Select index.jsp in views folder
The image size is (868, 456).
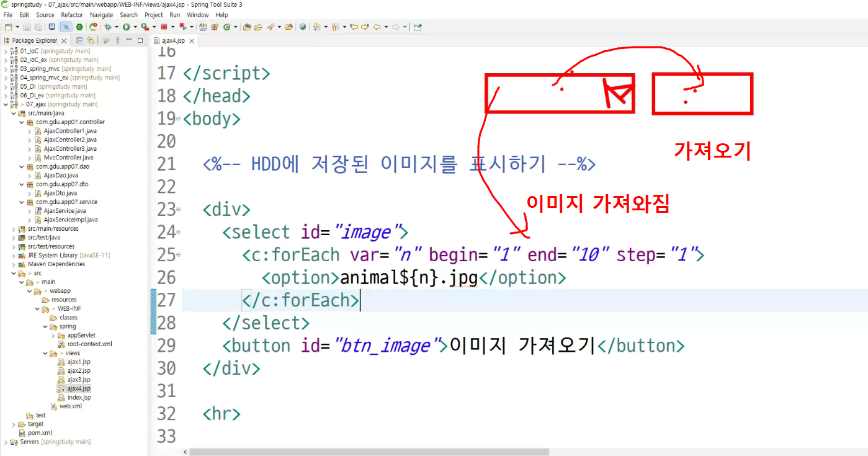pos(79,397)
